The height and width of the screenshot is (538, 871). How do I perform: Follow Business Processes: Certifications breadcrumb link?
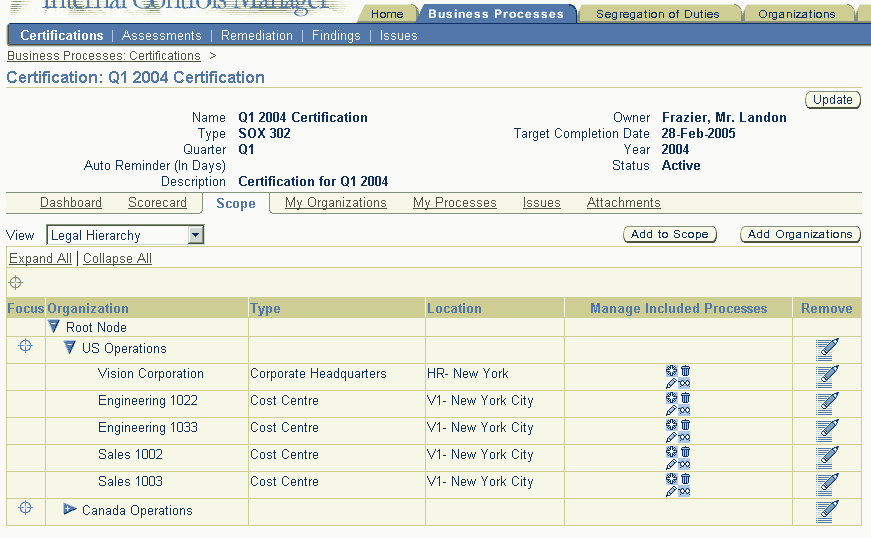coord(104,56)
